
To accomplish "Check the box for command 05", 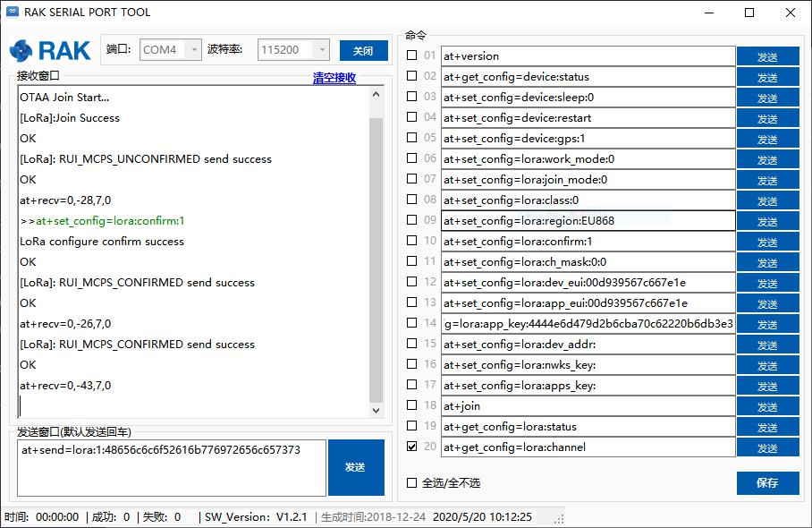I will click(411, 137).
